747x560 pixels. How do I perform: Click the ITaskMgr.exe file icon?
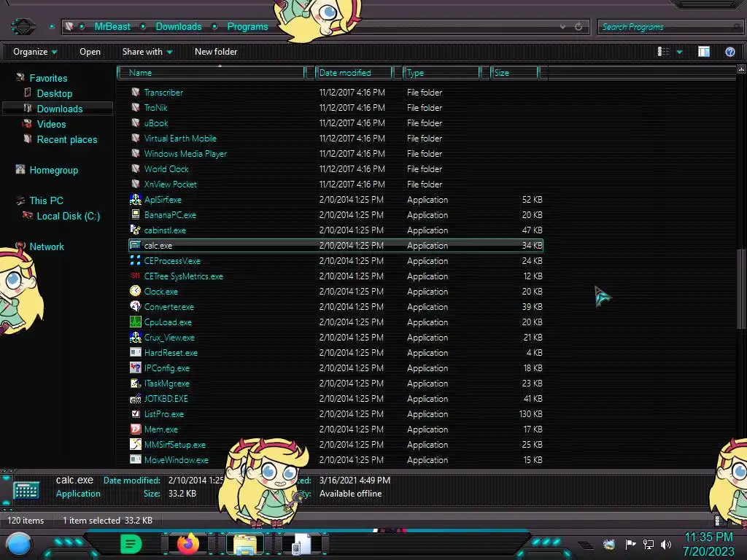pyautogui.click(x=135, y=383)
